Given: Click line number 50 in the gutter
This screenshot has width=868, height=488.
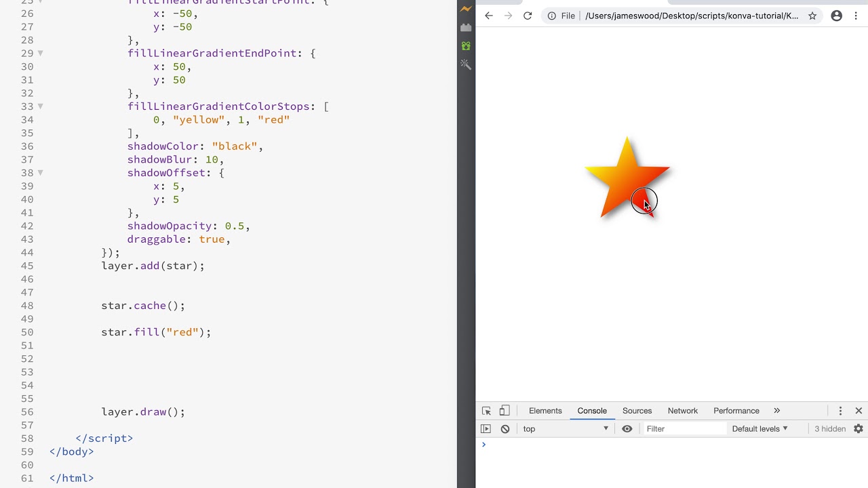Looking at the screenshot, I should pyautogui.click(x=27, y=332).
